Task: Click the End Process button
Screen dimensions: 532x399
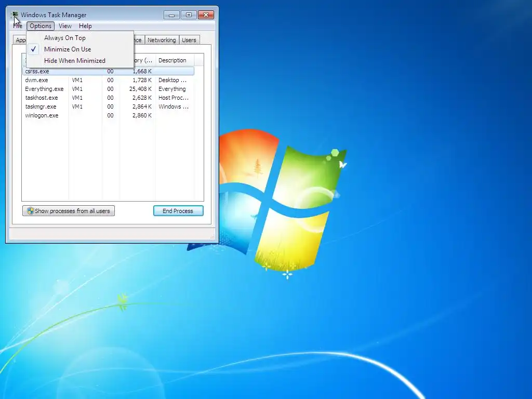Action: (178, 211)
